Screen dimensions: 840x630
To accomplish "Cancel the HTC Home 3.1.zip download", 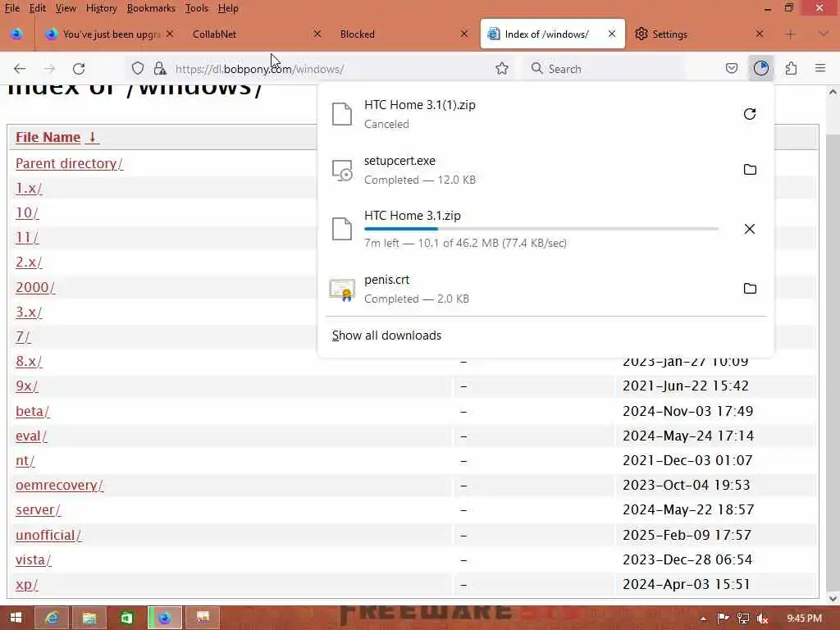I will pyautogui.click(x=750, y=230).
